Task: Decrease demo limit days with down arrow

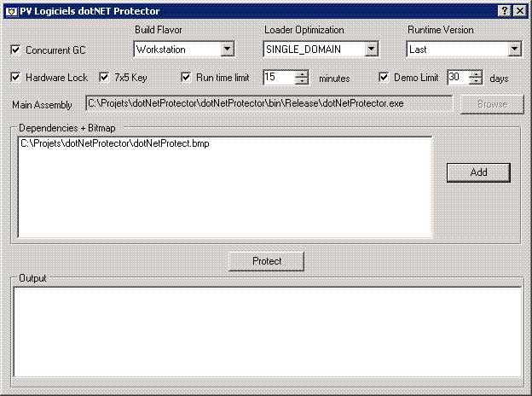Action: (477, 81)
